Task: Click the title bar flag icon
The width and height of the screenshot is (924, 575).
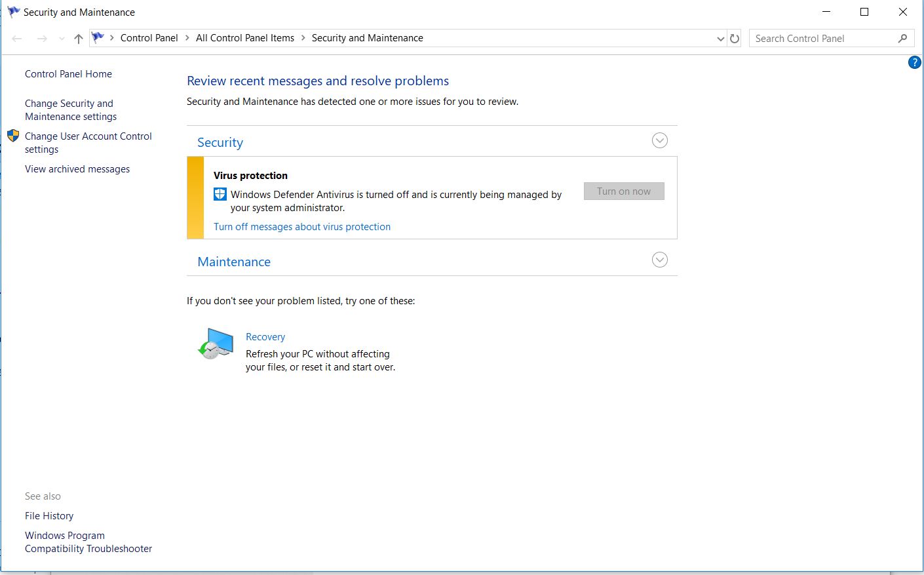Action: [x=13, y=12]
